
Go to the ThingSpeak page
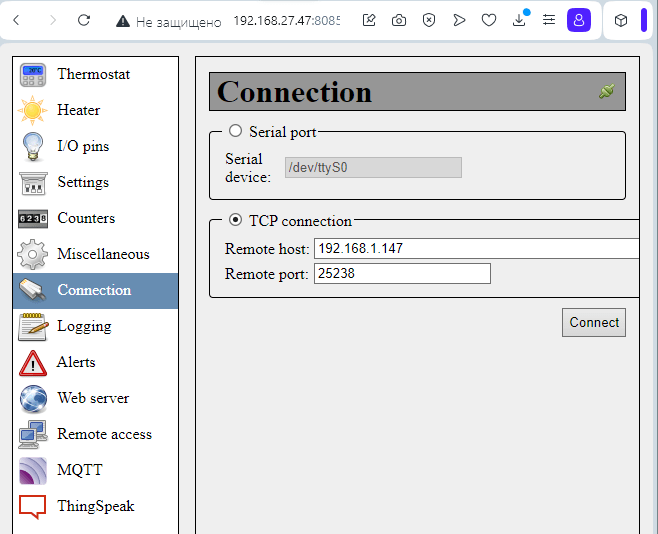click(x=95, y=506)
